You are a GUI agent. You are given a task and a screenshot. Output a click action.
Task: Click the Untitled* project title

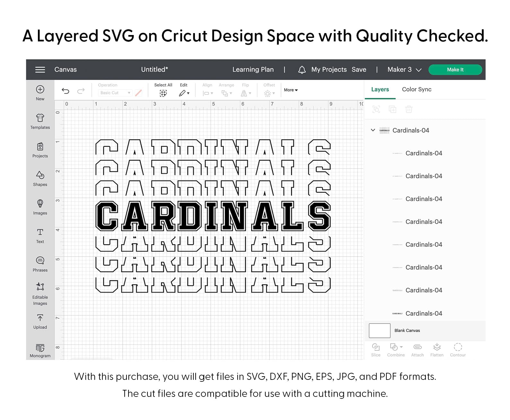tap(154, 70)
